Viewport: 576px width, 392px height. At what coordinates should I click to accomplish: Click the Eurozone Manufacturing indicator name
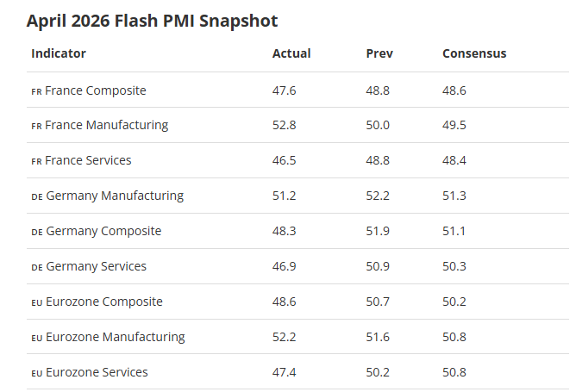point(115,337)
